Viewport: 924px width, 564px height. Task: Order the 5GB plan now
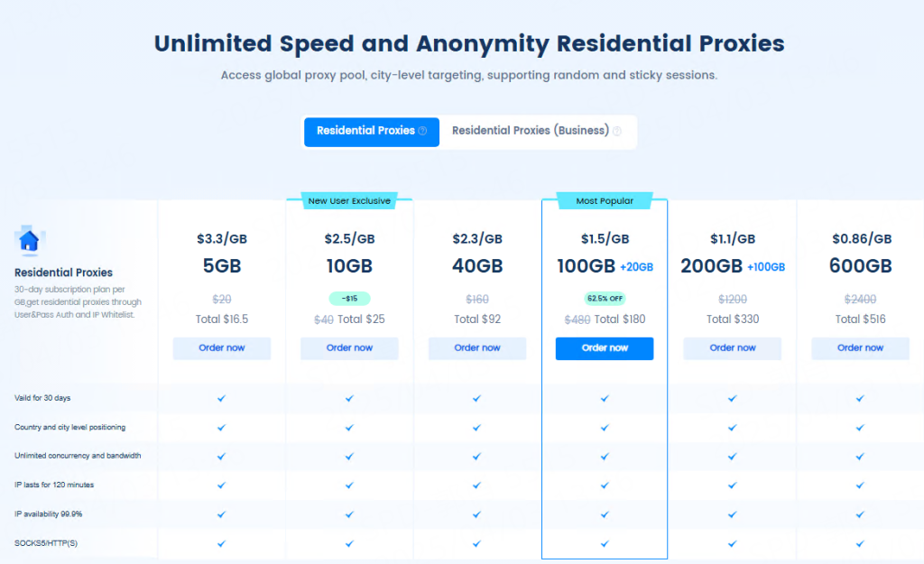tap(222, 348)
